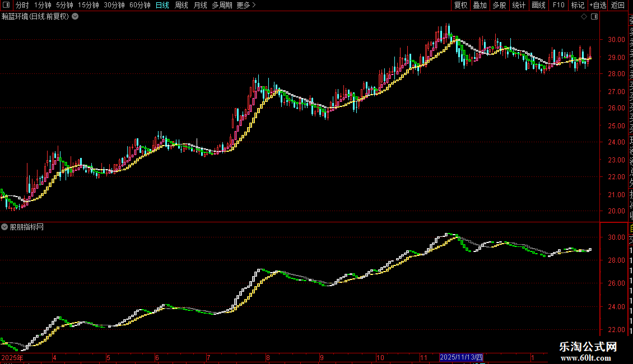The height and width of the screenshot is (364, 633).
Task: Select the 月线 monthly chart tab
Action: [200, 5]
